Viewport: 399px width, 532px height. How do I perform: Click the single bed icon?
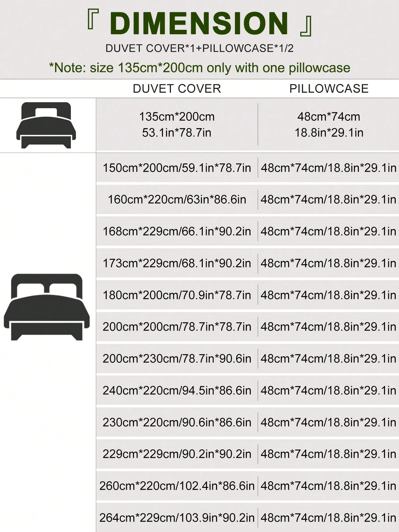click(46, 125)
